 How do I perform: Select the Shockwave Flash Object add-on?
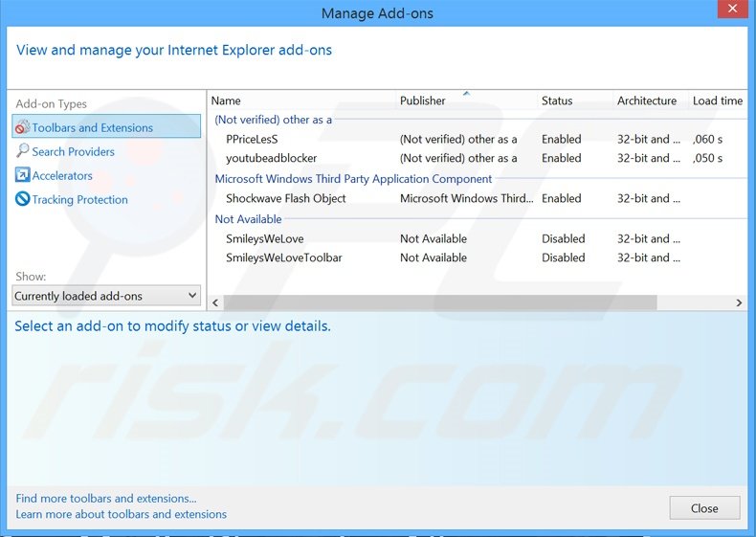[x=478, y=198]
